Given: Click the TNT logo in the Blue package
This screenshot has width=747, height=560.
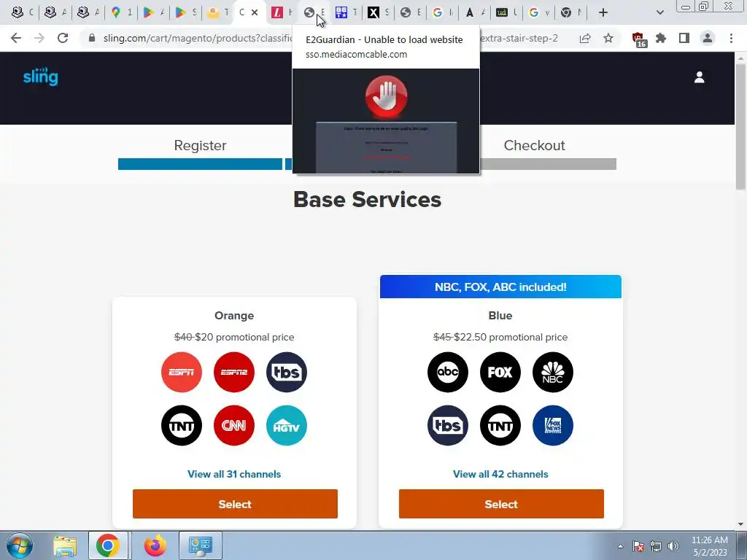Looking at the screenshot, I should (x=500, y=425).
